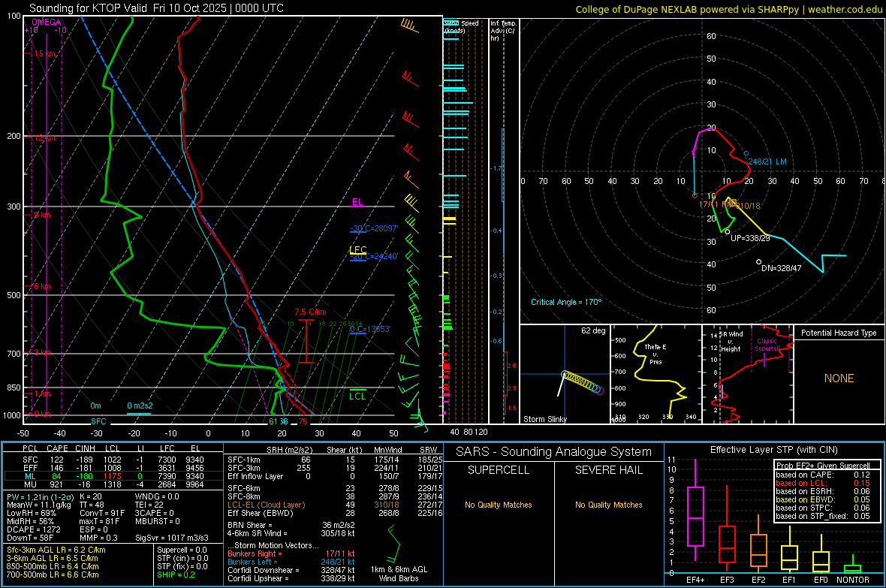Click the yellow "based on EBWD" probability line
Viewport: 886px width, 588px height.
[x=823, y=499]
